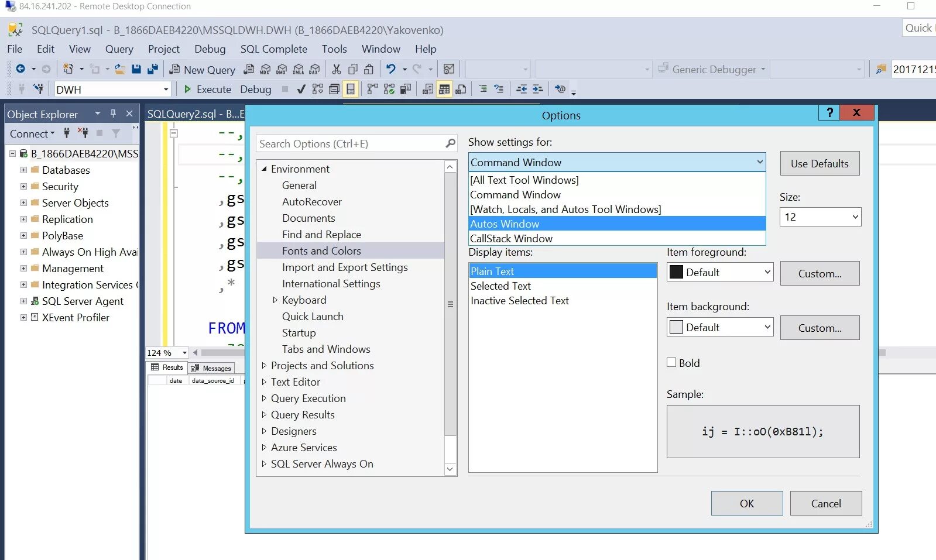Click Debug in the SQL toolbar

(x=256, y=90)
